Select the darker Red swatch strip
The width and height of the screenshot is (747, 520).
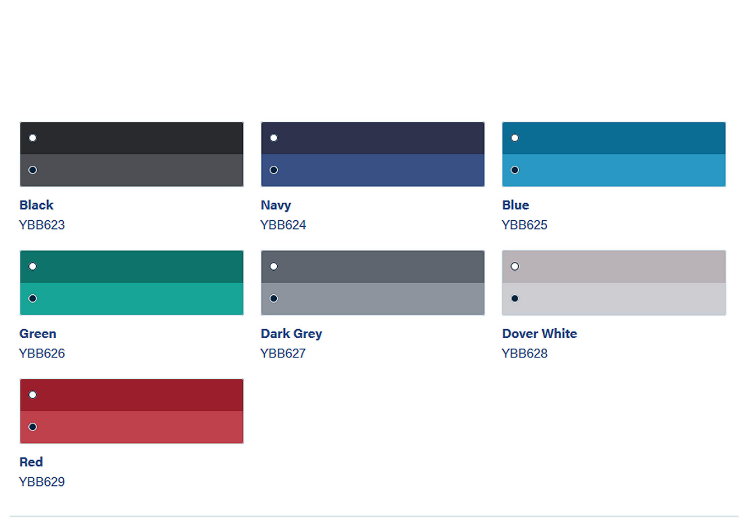131,395
